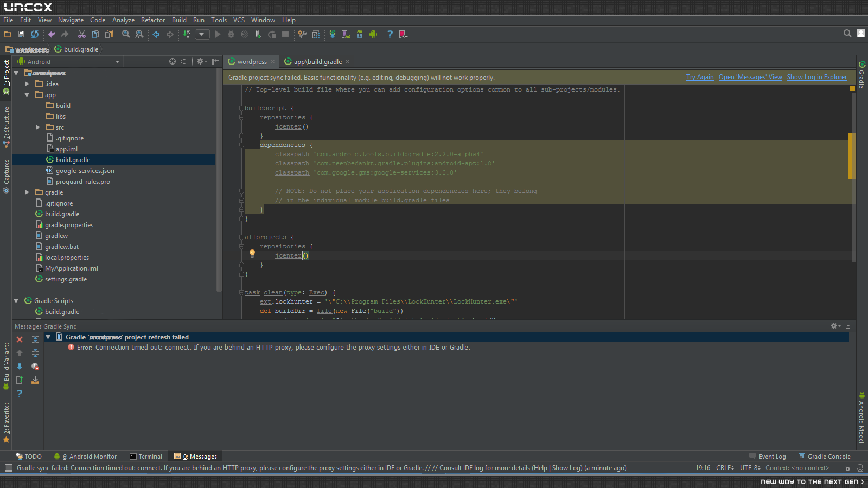Click the Synchronize icon in the toolbar
The image size is (868, 488).
35,34
